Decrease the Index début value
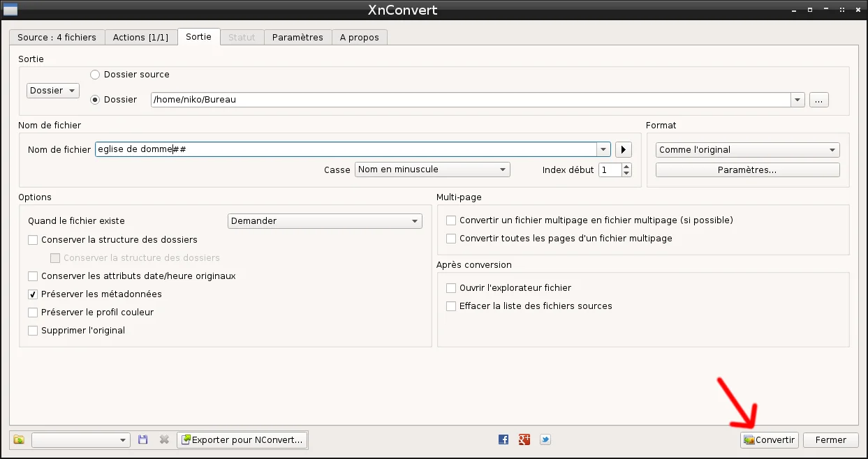The image size is (868, 459). (x=626, y=174)
